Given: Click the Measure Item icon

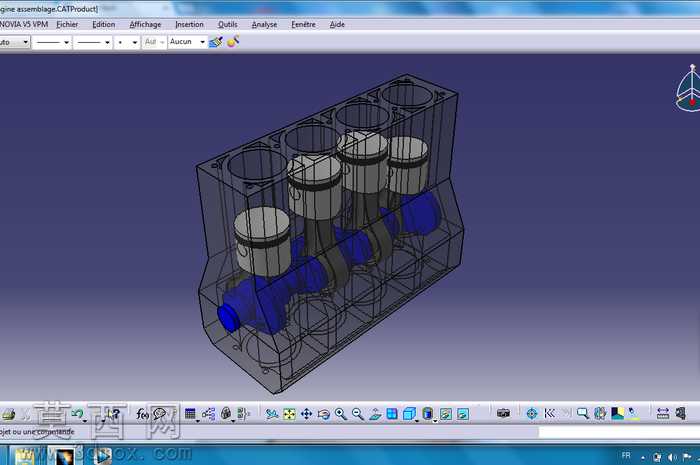Looking at the screenshot, I should 680,414.
